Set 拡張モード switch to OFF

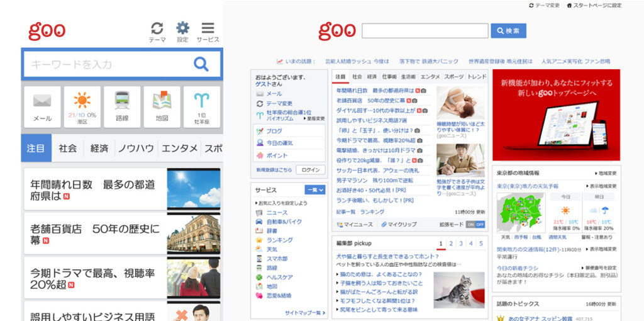tap(480, 225)
